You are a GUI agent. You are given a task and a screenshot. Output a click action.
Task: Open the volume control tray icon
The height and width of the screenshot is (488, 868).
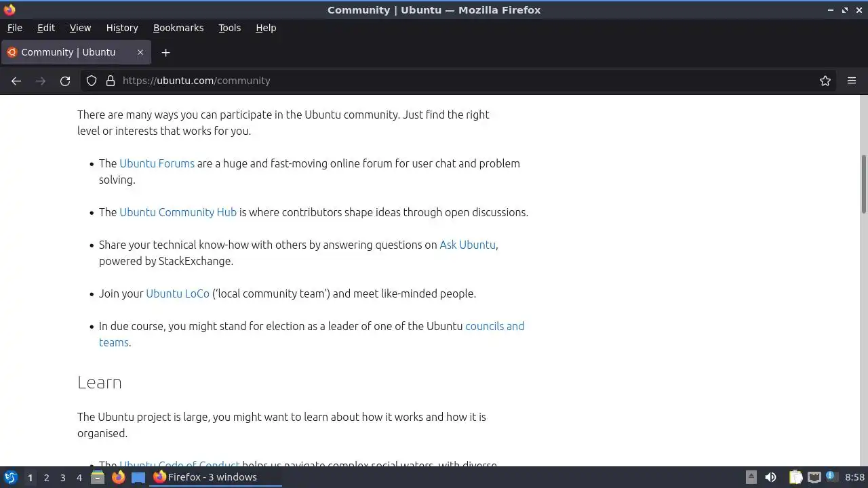[770, 477]
